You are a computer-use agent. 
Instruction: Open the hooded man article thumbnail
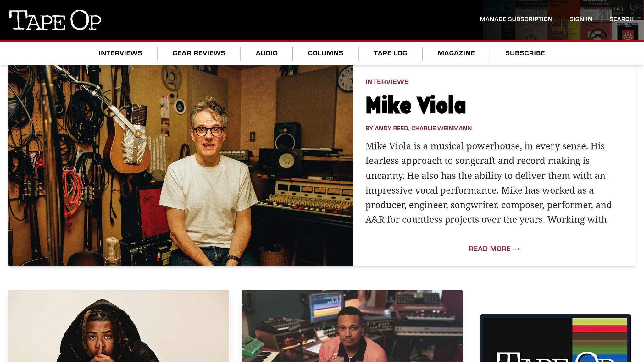(x=119, y=326)
